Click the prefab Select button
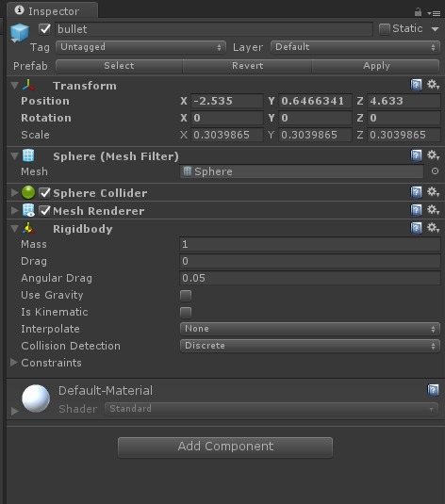445x504 pixels. click(119, 66)
